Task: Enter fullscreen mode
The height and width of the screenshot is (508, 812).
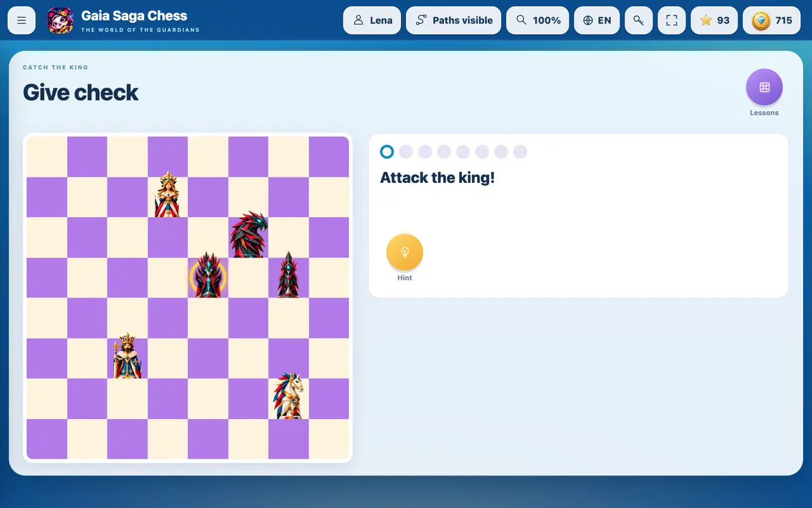Action: pyautogui.click(x=672, y=20)
